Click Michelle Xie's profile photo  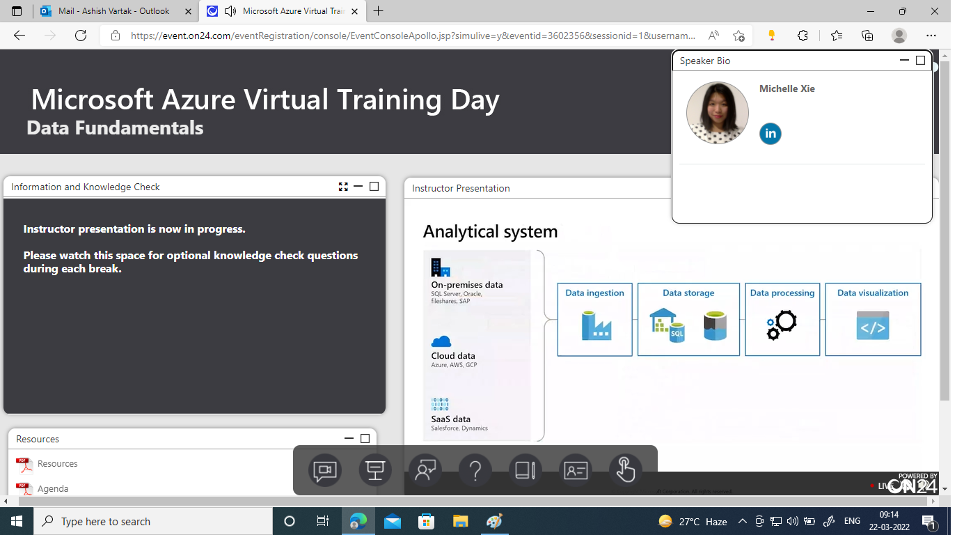click(718, 113)
